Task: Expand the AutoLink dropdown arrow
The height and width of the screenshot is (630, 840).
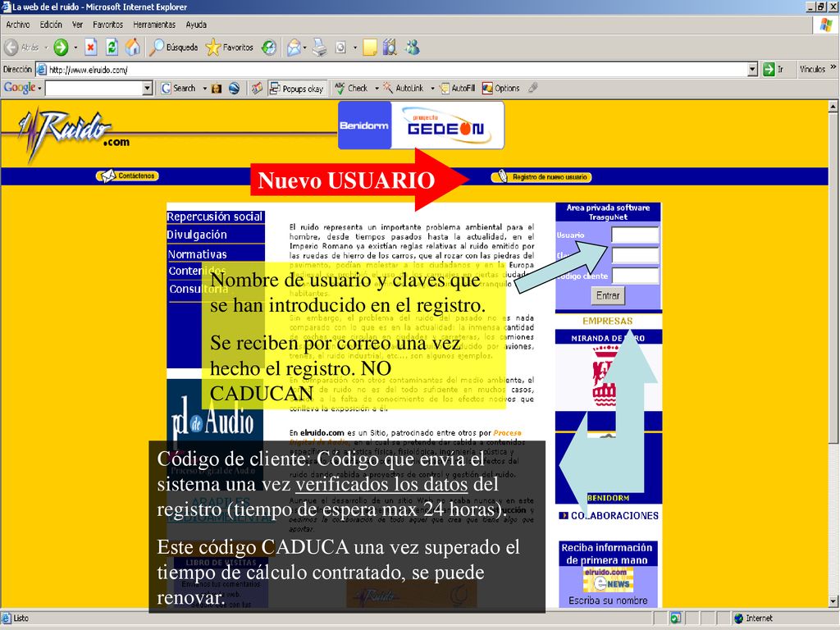Action: [432, 89]
